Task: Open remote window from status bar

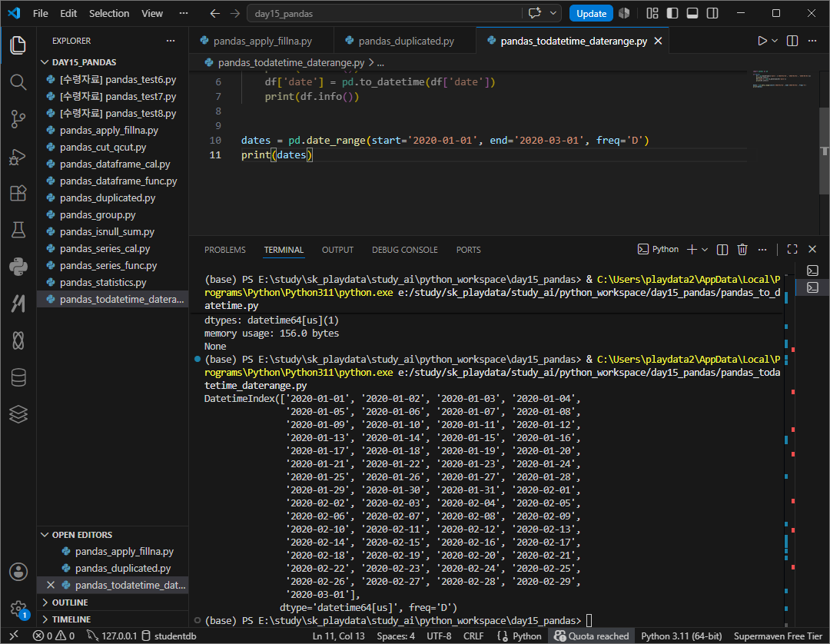Action: pyautogui.click(x=14, y=636)
